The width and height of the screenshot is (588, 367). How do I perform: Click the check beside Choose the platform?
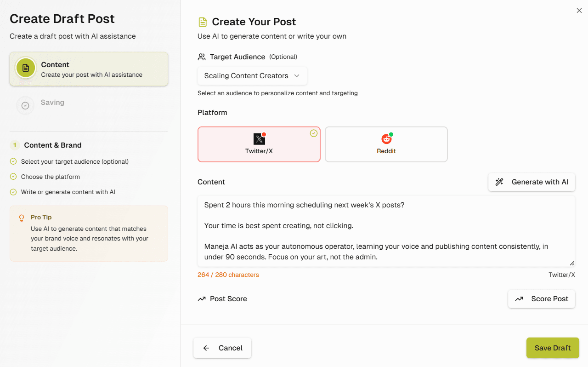[14, 177]
